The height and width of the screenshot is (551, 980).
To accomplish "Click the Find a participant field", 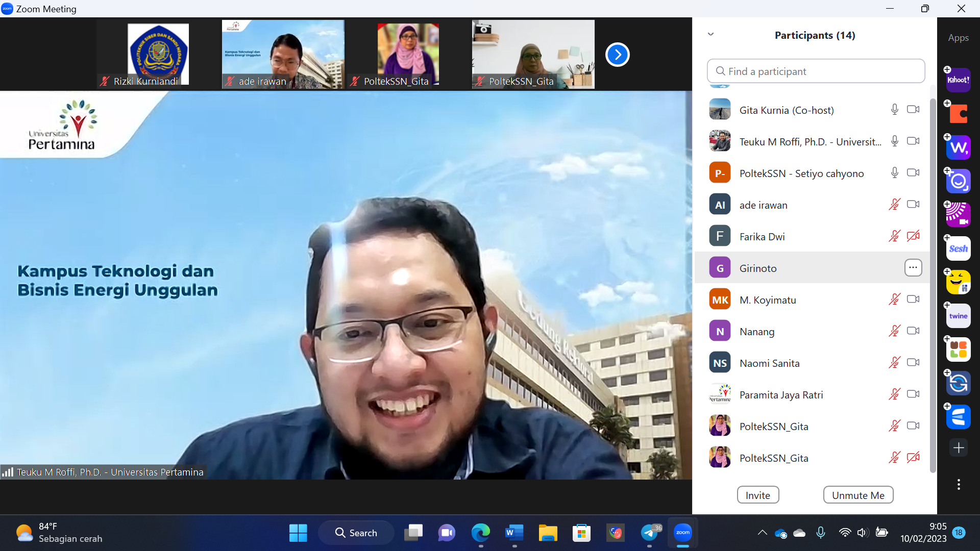I will 816,71.
